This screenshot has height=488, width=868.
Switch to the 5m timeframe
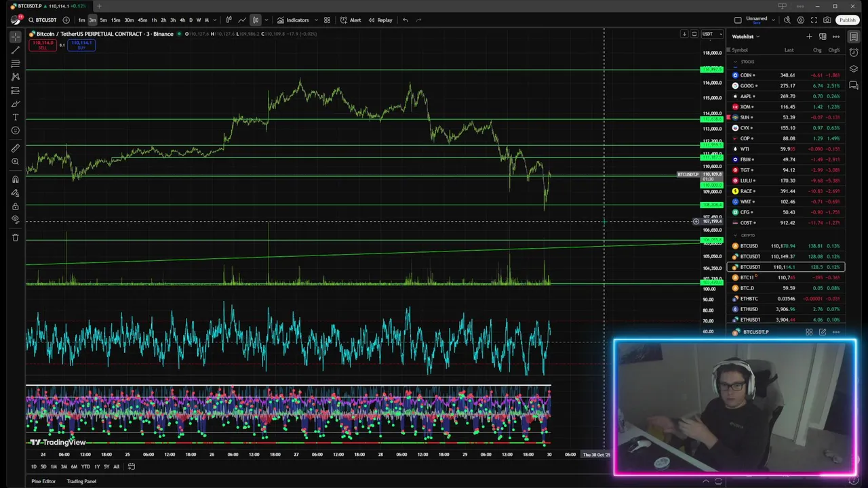click(103, 20)
